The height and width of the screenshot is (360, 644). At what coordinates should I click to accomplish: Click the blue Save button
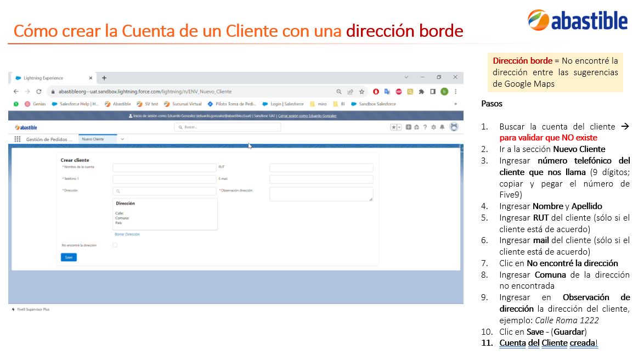click(x=69, y=257)
